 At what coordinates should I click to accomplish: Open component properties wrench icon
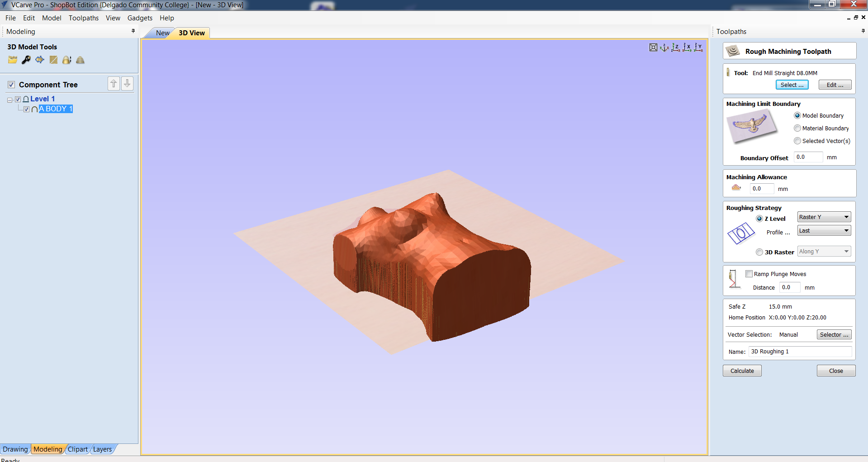tap(26, 60)
